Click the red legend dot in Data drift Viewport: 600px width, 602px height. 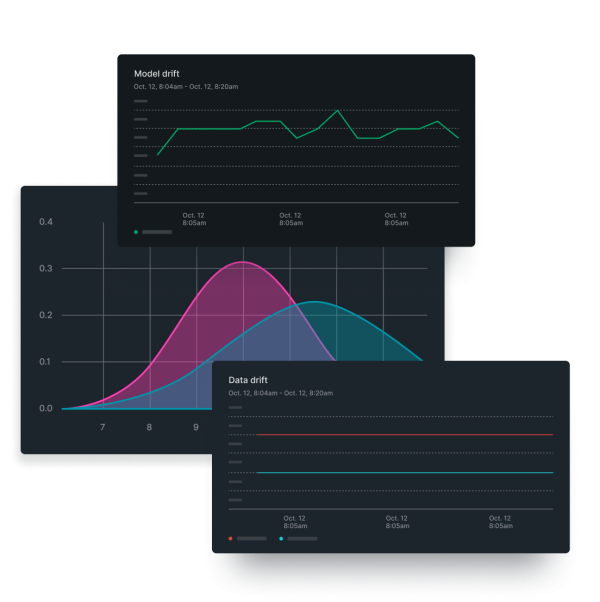[x=230, y=538]
